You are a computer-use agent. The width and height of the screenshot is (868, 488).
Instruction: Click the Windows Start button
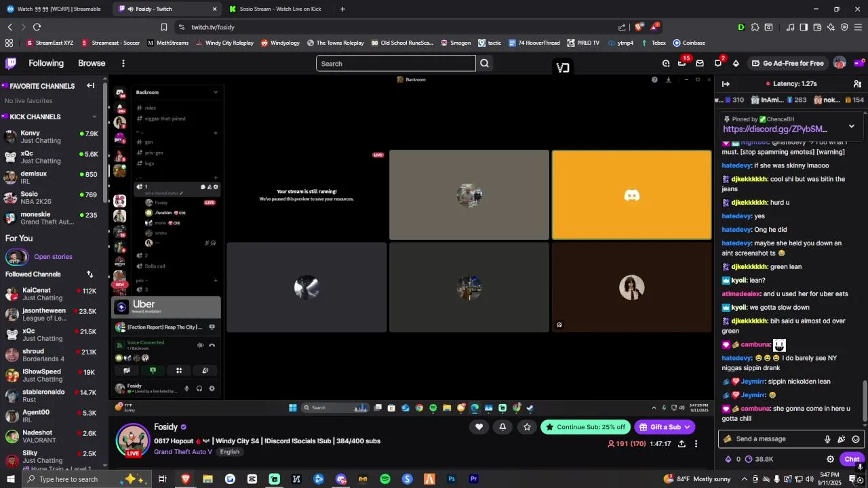coord(10,479)
